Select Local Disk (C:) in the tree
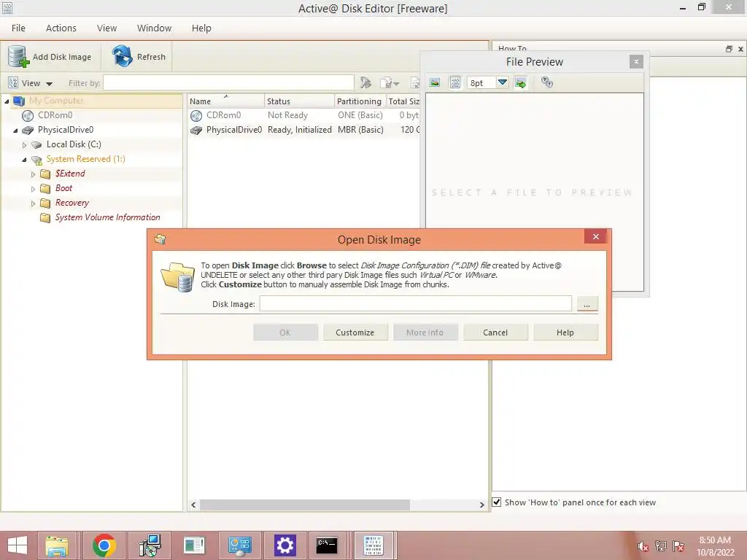The height and width of the screenshot is (560, 747). [74, 144]
